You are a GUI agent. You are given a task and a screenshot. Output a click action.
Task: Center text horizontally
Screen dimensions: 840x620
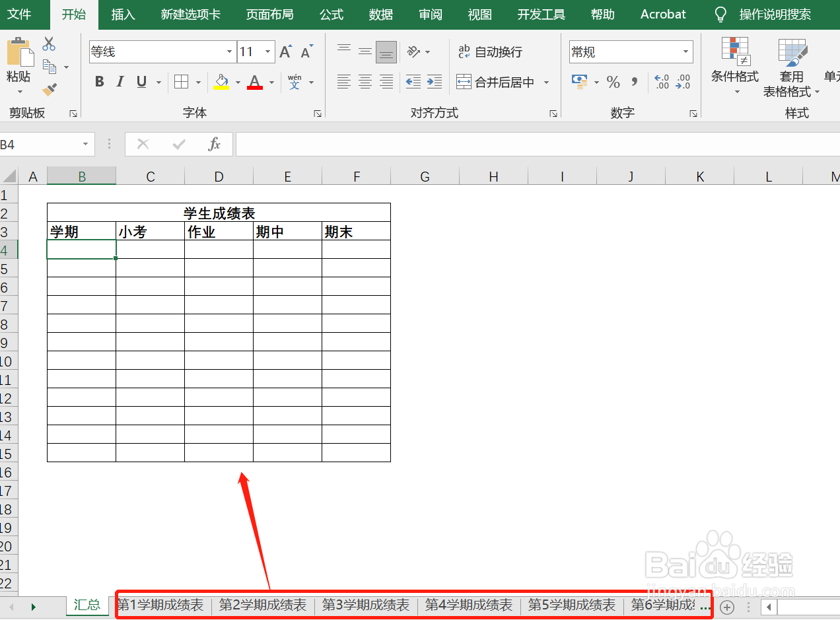point(365,82)
